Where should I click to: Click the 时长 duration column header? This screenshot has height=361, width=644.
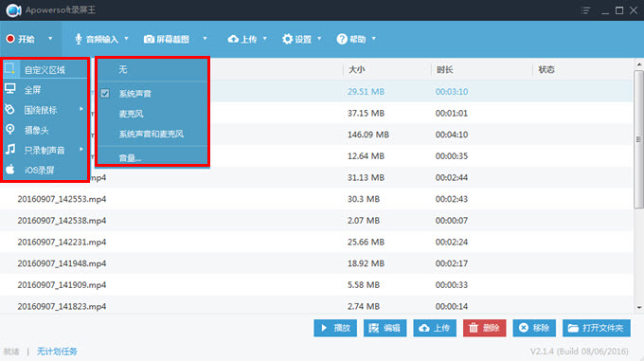tap(445, 70)
